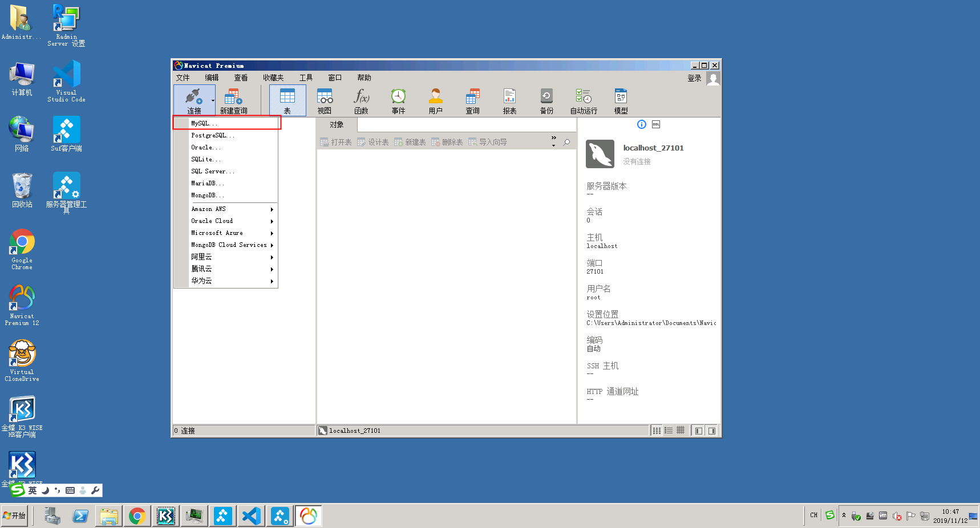Click the 连接 (Connection) toolbar icon
The image size is (980, 528).
tap(193, 100)
